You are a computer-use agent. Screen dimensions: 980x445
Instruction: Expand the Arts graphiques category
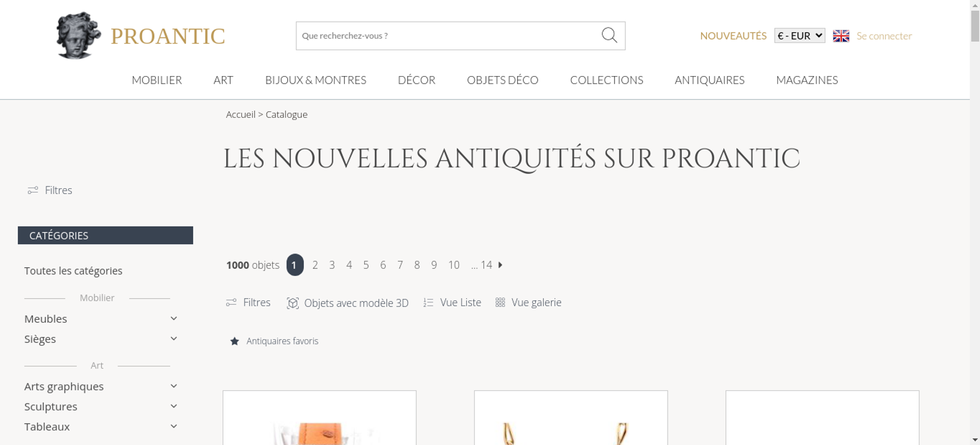(173, 386)
